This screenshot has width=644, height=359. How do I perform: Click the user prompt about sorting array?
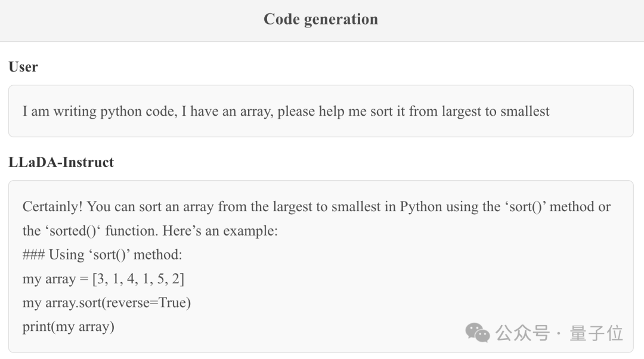pos(286,112)
